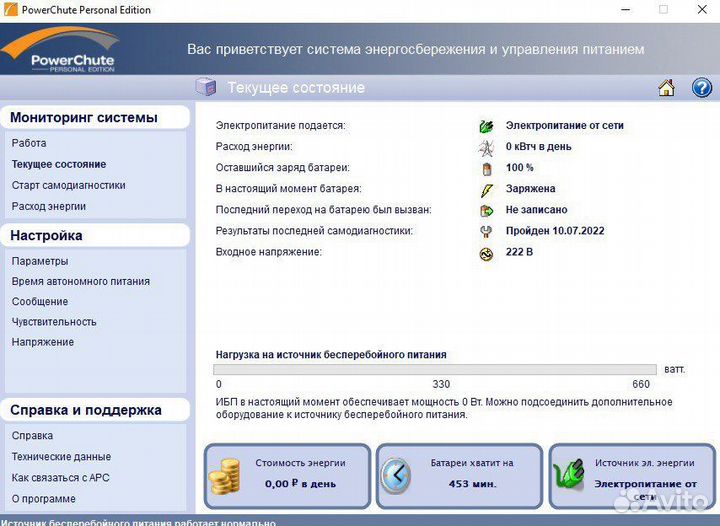Open Технические данные
Screen dimensions: 720x526
tap(61, 457)
